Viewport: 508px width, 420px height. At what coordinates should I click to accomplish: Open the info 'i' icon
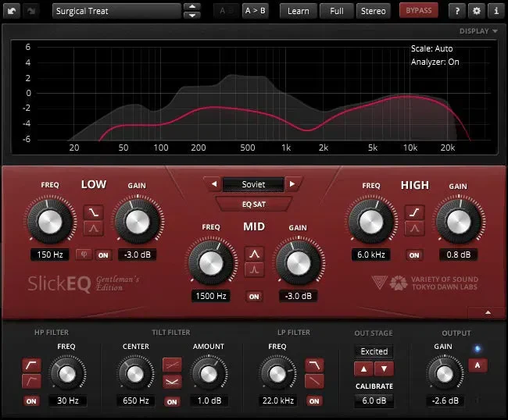coord(496,11)
